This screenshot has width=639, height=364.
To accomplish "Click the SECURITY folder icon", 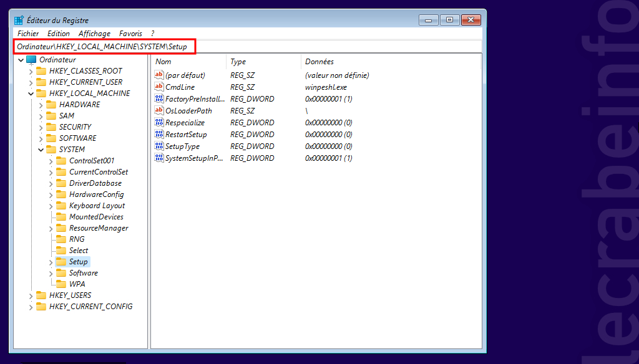I will click(51, 127).
